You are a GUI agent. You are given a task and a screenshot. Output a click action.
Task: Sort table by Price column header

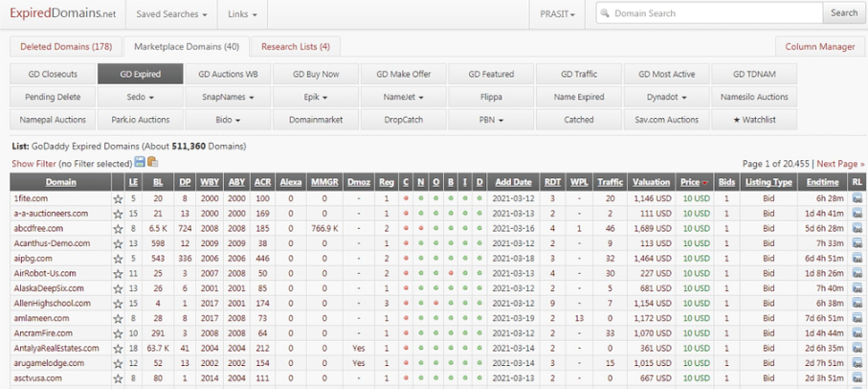(694, 182)
